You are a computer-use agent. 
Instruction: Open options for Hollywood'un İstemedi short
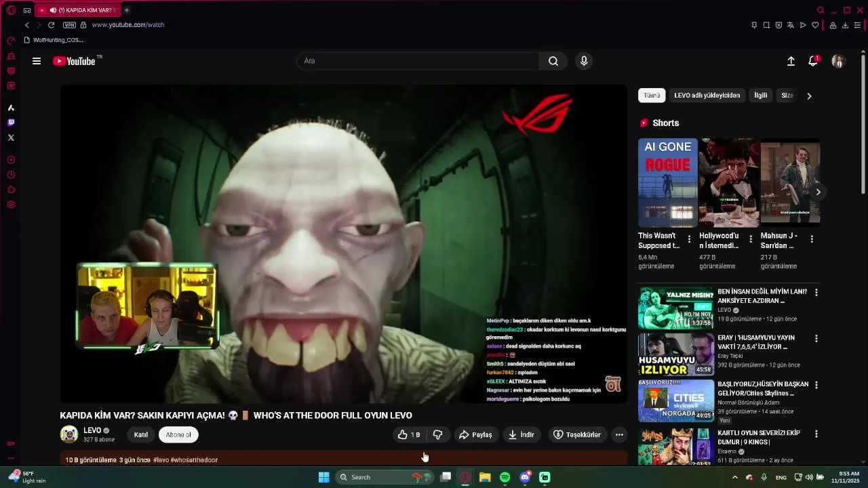click(x=750, y=239)
